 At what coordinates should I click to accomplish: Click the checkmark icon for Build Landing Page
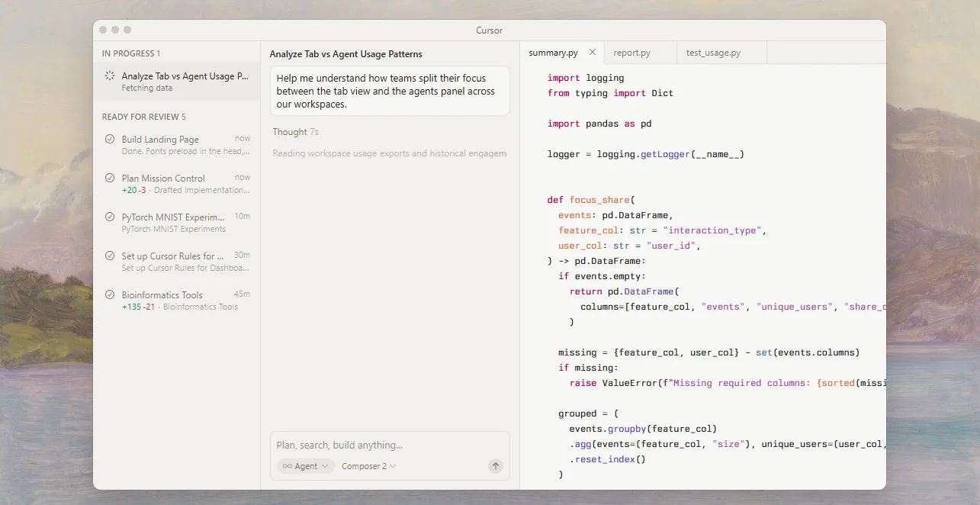point(110,139)
